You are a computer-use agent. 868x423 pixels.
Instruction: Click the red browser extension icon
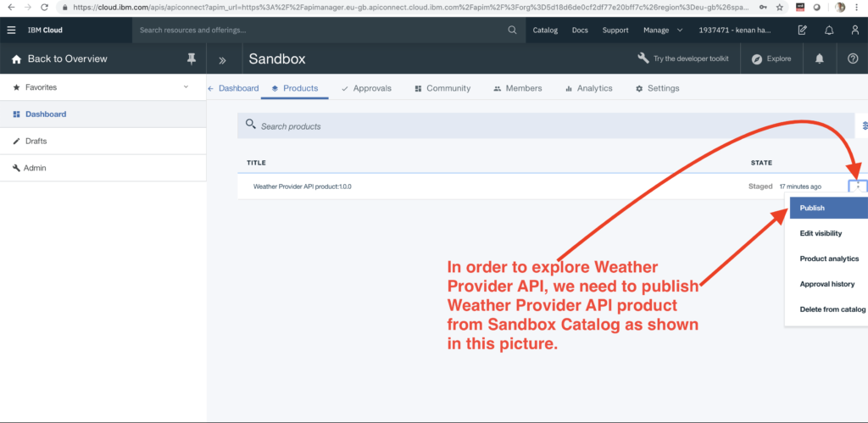(800, 8)
